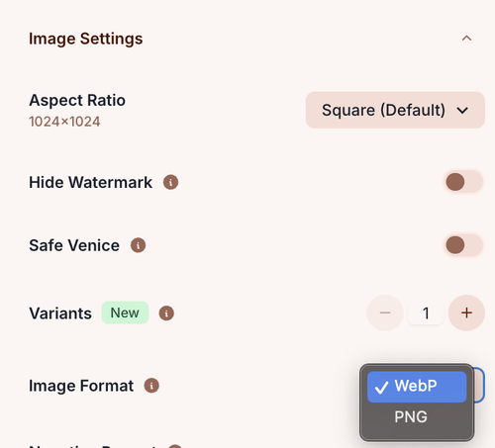495x448 pixels.
Task: Turn on the Safe Venice switch
Action: (463, 245)
